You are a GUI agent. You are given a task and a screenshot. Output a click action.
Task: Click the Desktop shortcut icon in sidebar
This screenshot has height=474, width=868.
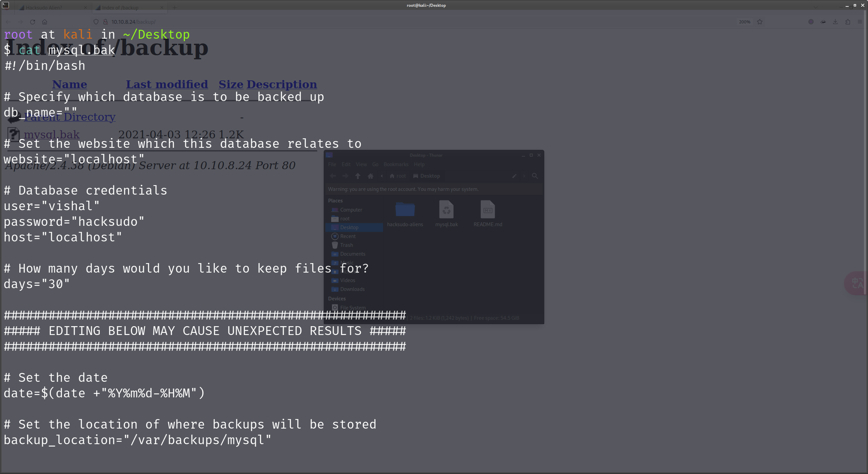tap(349, 227)
